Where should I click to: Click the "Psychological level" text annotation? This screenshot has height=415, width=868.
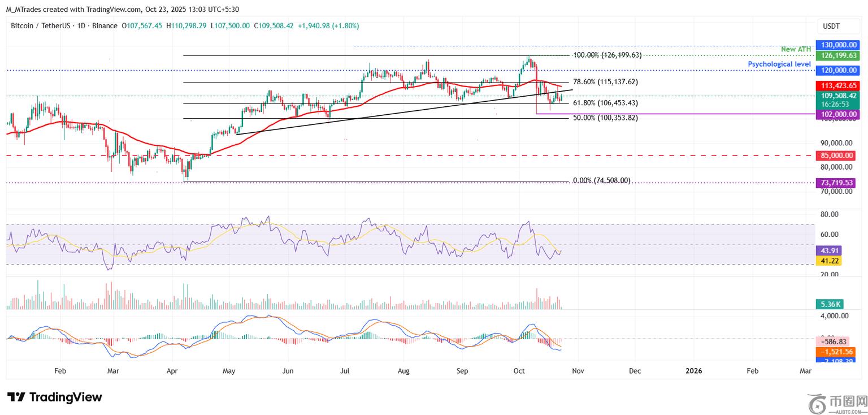(x=779, y=64)
